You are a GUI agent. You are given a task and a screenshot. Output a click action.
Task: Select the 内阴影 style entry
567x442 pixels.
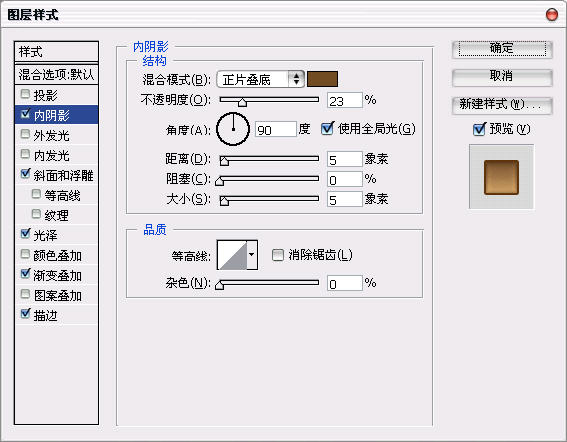56,115
